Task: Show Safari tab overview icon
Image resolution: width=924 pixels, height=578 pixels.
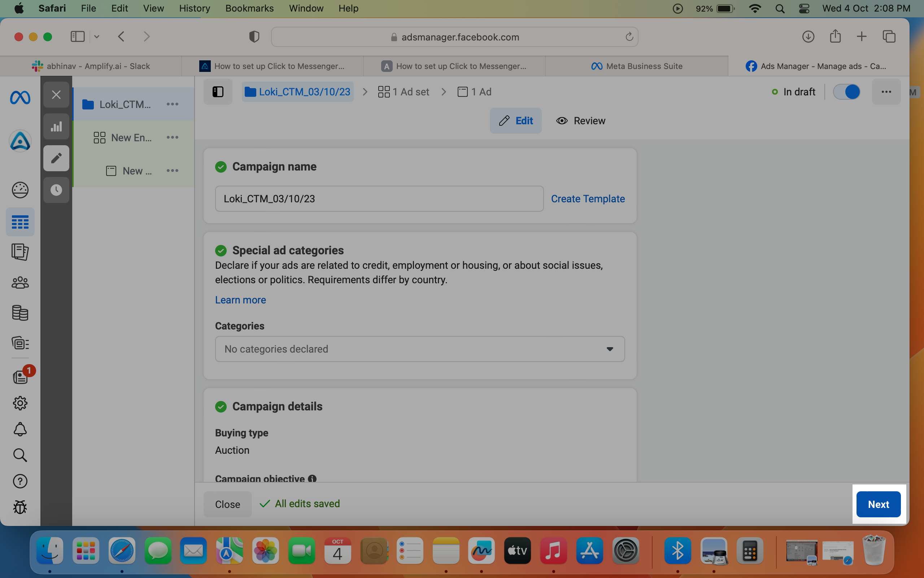Action: pyautogui.click(x=889, y=37)
